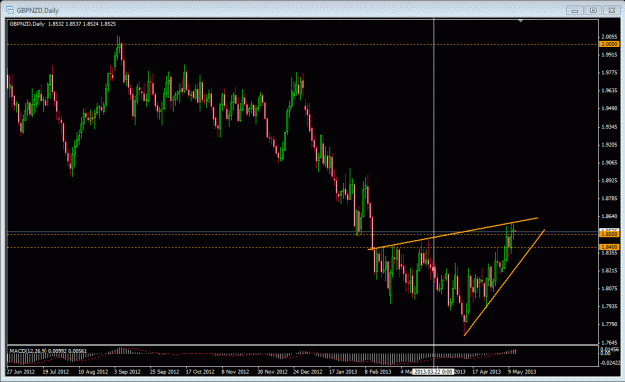Click the 2.0055 price scale value
Viewport: 625px width, 382px height.
coord(609,37)
